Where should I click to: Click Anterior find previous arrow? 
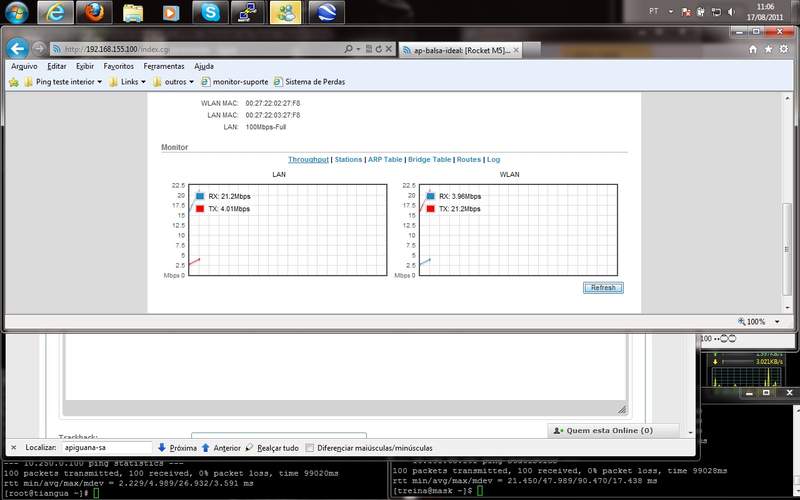pyautogui.click(x=221, y=448)
